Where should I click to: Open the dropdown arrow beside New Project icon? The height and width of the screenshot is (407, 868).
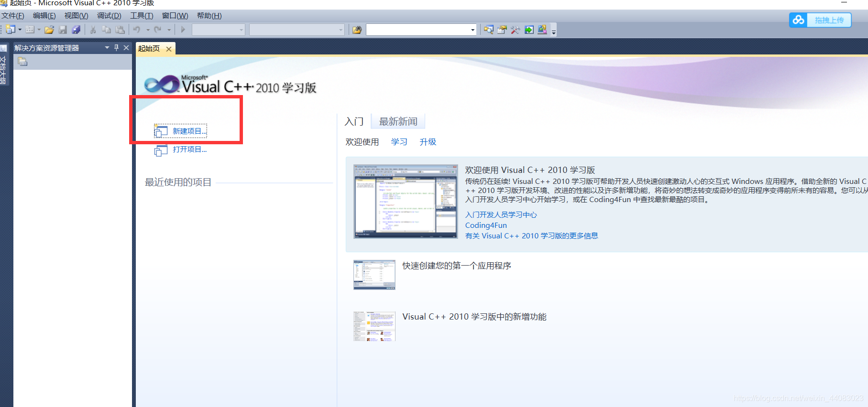20,30
